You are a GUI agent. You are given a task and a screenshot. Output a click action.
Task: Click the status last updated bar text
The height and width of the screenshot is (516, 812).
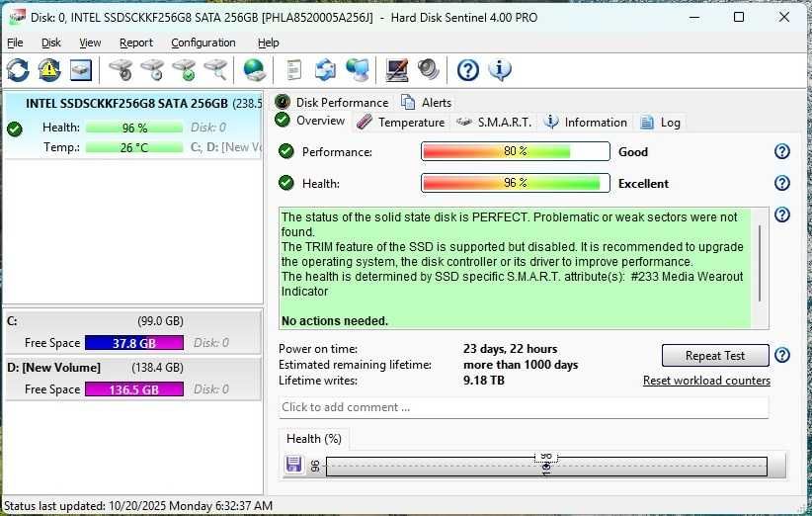pos(138,506)
